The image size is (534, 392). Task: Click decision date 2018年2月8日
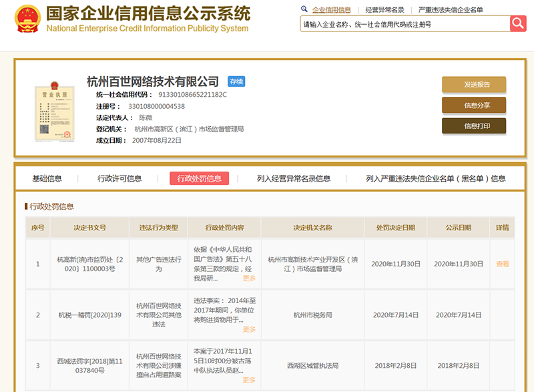click(396, 366)
